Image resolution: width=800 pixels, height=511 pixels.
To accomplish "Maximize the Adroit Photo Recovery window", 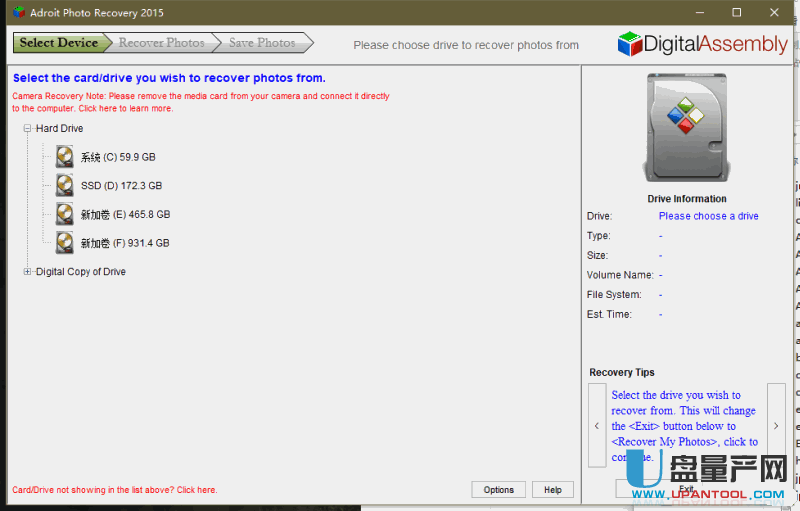I will tap(737, 12).
